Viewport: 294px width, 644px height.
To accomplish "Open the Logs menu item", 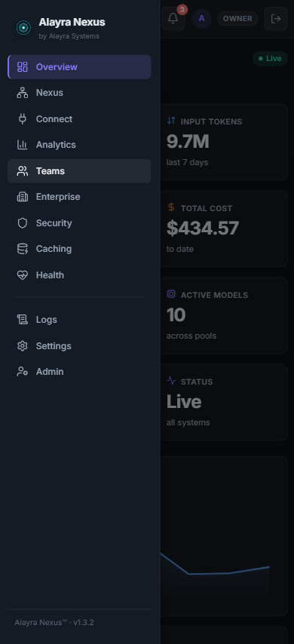I will [x=79, y=320].
